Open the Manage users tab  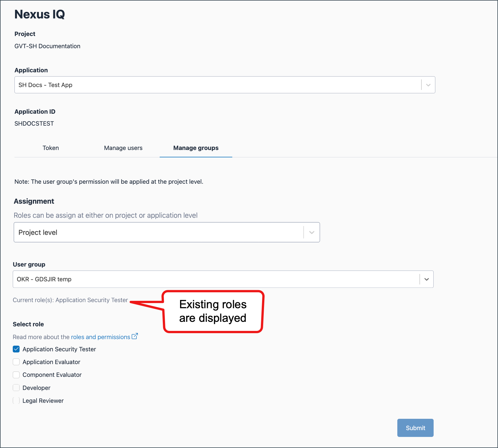click(x=123, y=148)
